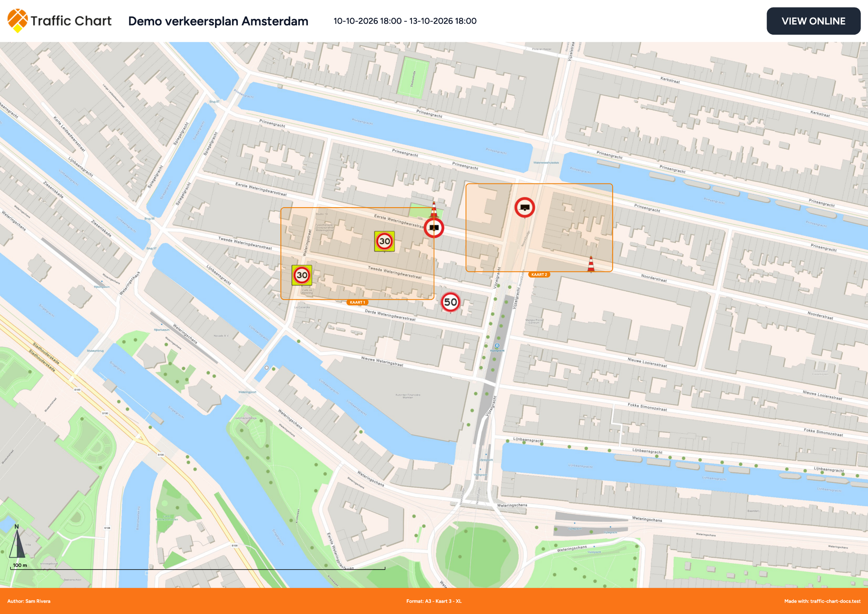Click the north arrow compass
This screenshot has height=614, width=868.
point(17,541)
